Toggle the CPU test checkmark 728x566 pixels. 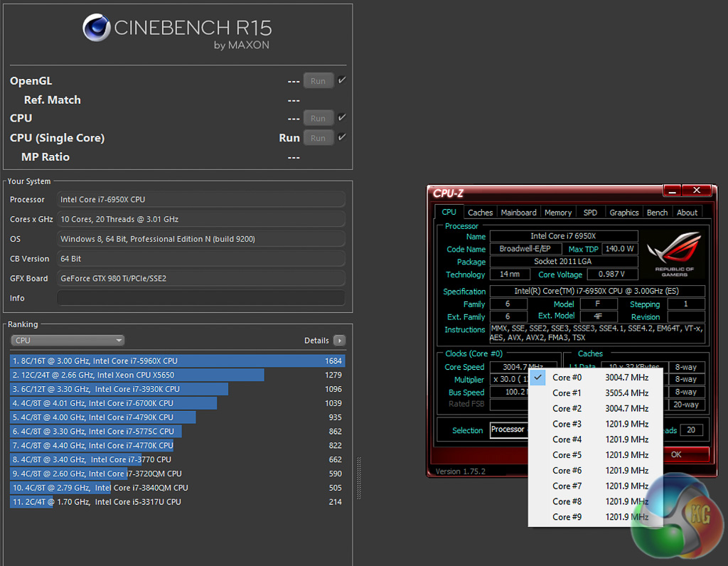pyautogui.click(x=342, y=117)
